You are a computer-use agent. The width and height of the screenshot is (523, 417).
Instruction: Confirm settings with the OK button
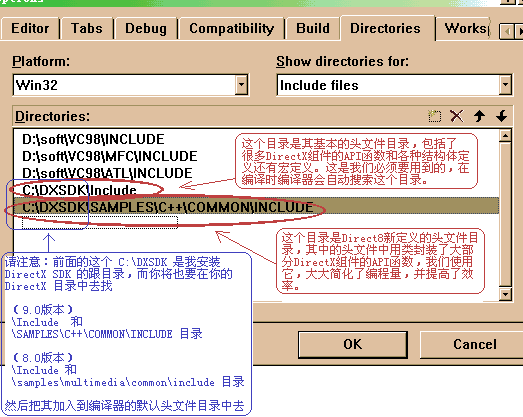353,345
